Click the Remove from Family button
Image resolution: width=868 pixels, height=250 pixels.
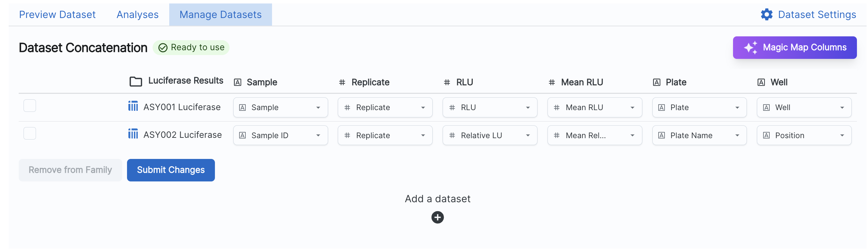click(x=70, y=170)
